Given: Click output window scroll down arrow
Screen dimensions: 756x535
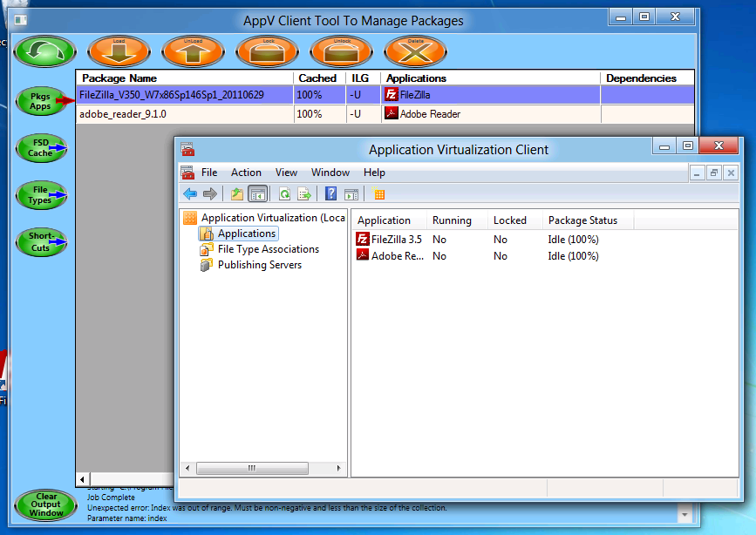Looking at the screenshot, I should pyautogui.click(x=684, y=514).
